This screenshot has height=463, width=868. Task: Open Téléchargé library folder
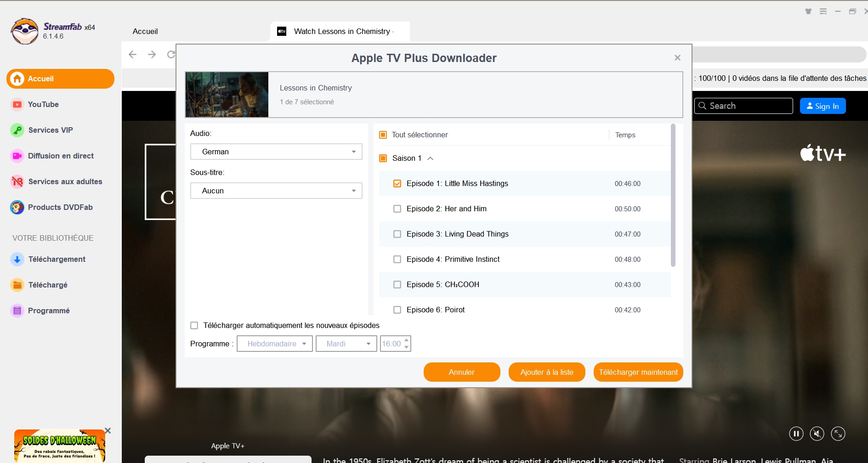coord(39,285)
